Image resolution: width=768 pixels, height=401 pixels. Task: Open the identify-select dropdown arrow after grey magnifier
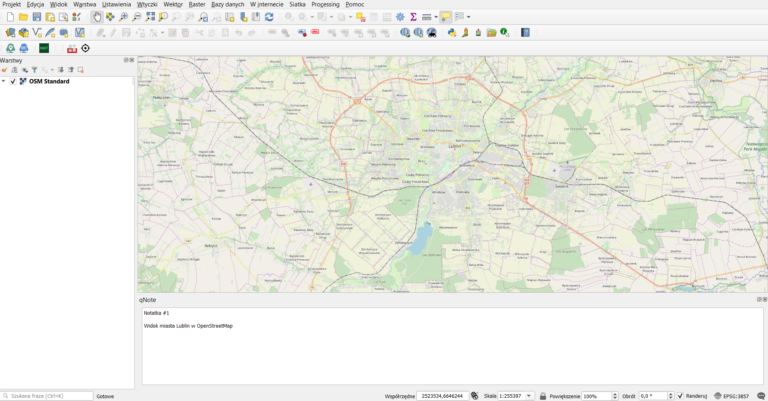click(312, 17)
